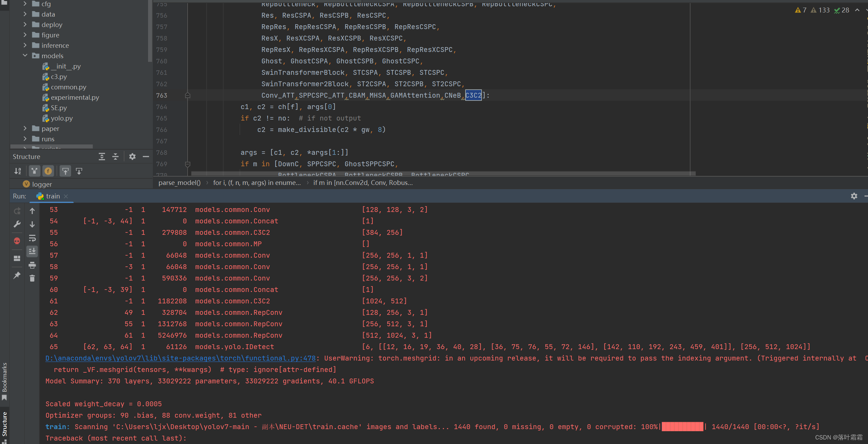Click the models.yolo.IDetect console row
868x444 pixels.
[430, 347]
